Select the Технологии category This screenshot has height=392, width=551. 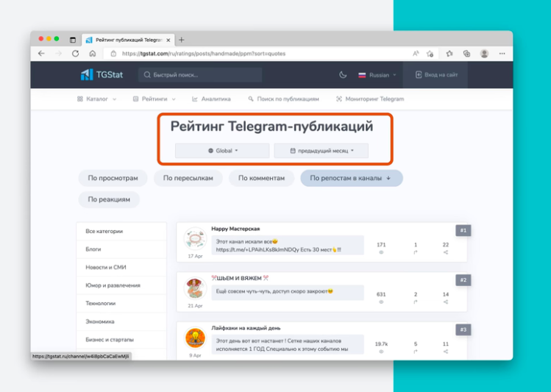[x=121, y=303]
